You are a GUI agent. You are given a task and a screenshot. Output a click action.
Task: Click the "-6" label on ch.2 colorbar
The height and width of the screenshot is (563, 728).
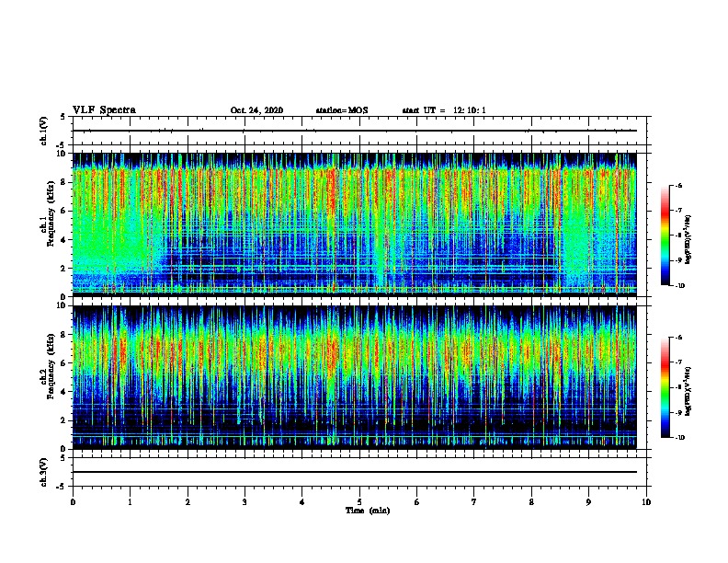[678, 338]
